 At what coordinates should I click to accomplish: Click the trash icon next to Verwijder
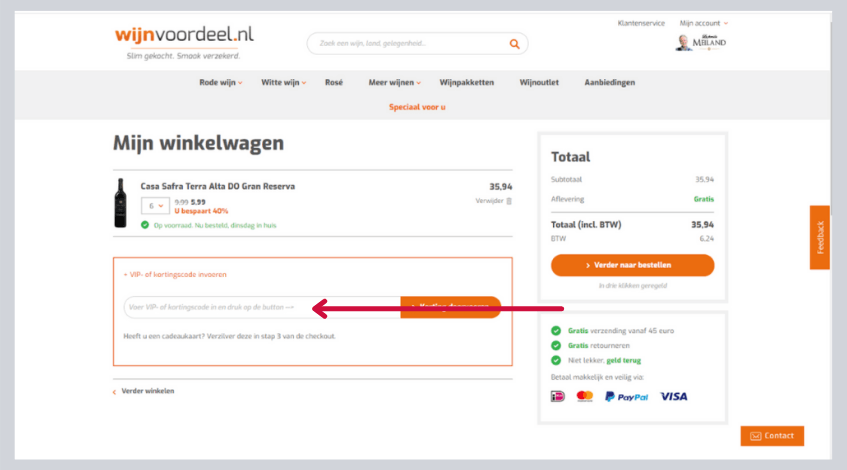tap(509, 201)
